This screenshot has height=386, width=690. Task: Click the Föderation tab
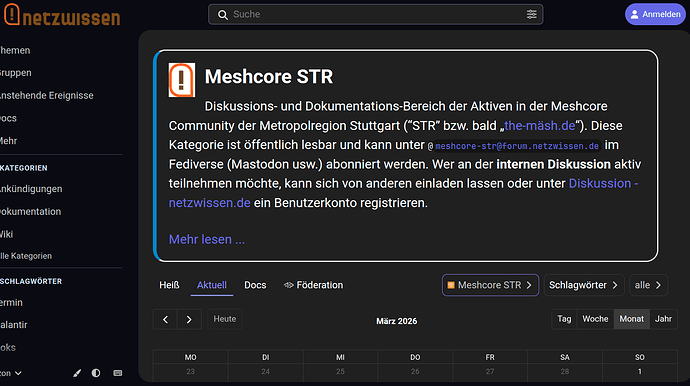(313, 285)
